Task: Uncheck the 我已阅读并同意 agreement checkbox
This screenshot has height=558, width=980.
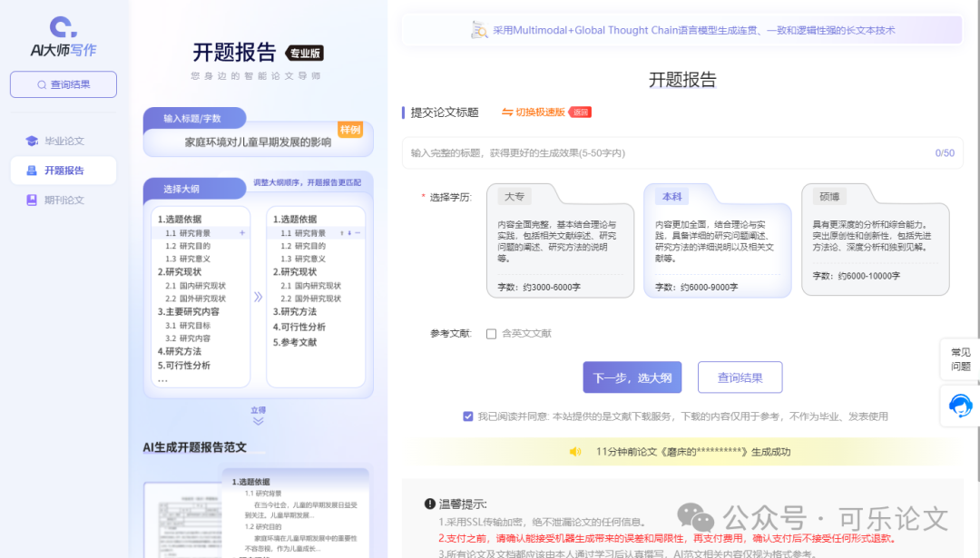Action: tap(468, 416)
